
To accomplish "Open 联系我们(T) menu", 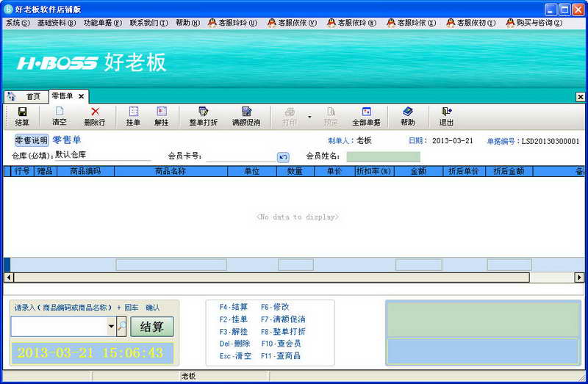I will point(149,23).
